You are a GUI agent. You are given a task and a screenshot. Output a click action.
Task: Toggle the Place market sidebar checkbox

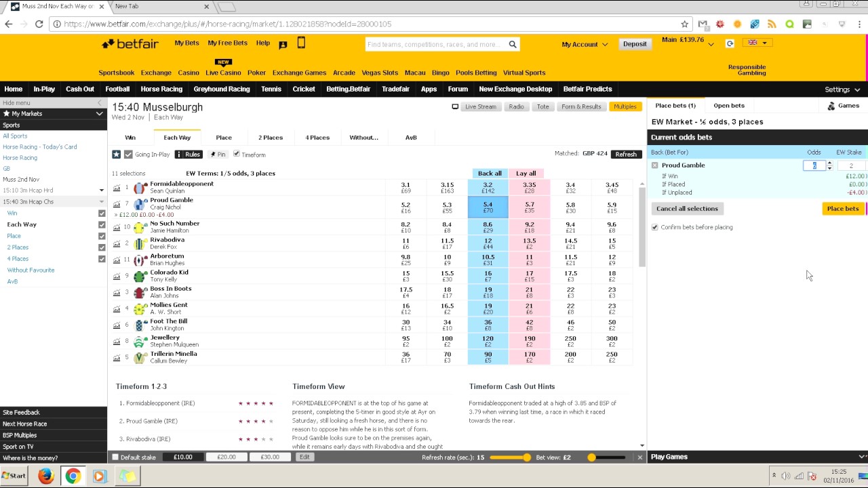(x=102, y=236)
